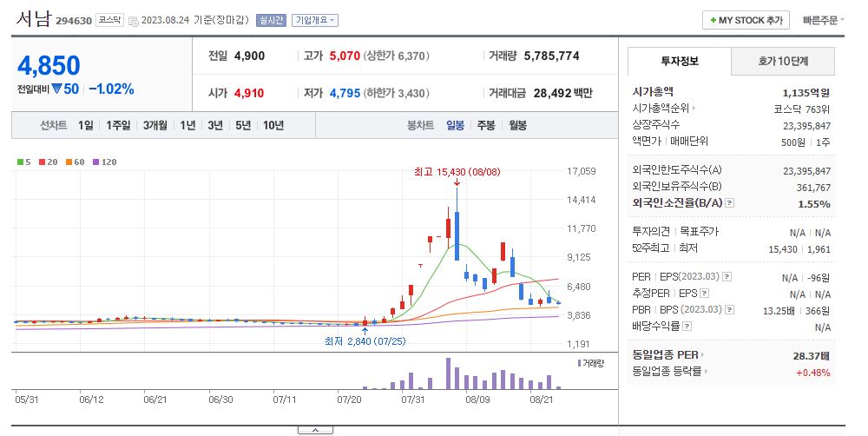Image resolution: width=868 pixels, height=436 pixels.
Task: Click the 고가 value 5,070
Action: [x=345, y=56]
